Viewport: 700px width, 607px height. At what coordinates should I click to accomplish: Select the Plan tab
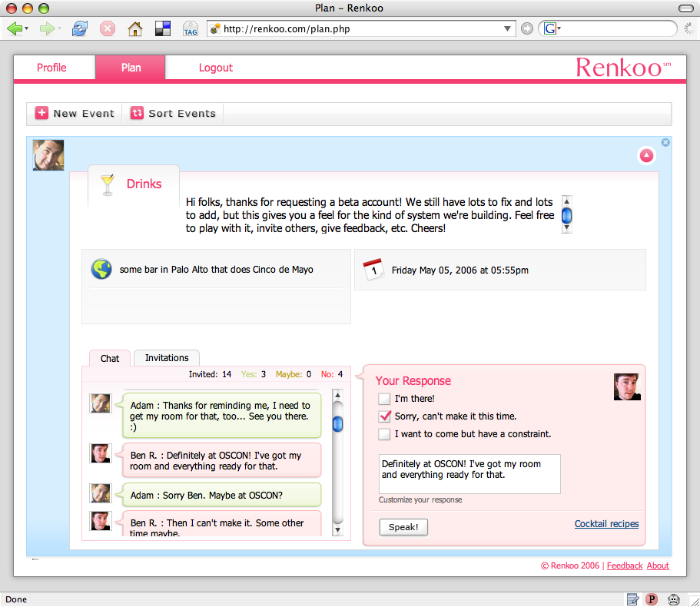pyautogui.click(x=131, y=68)
